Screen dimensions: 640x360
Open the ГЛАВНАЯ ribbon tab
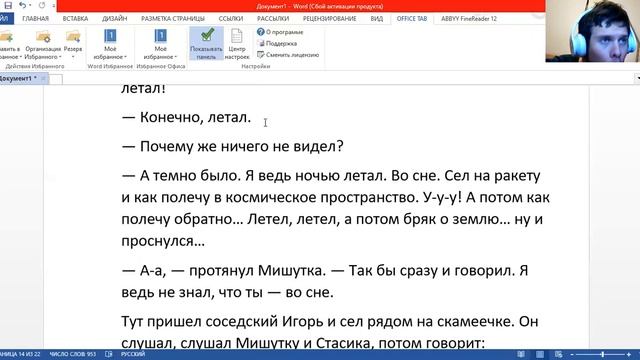point(36,19)
